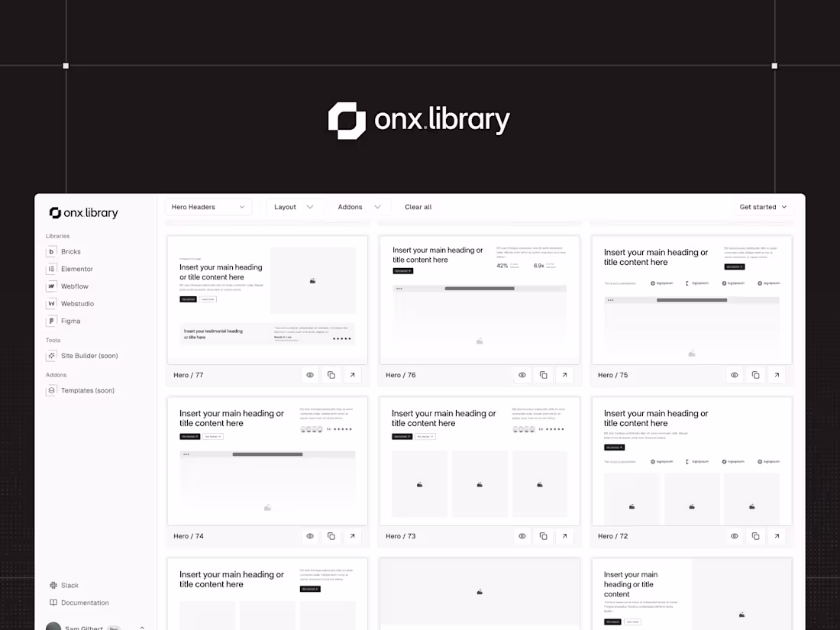Toggle preview for Hero / 72
The height and width of the screenshot is (630, 840).
pos(734,536)
